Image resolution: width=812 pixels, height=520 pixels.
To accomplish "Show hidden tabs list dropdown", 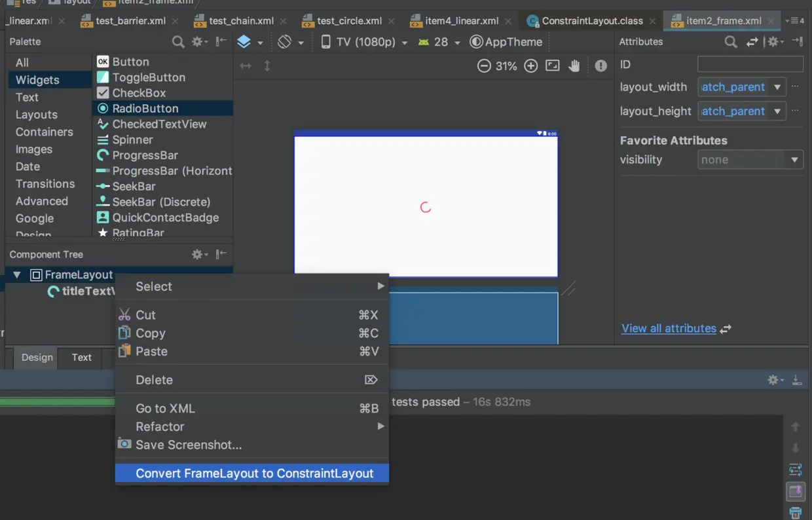I will [794, 21].
